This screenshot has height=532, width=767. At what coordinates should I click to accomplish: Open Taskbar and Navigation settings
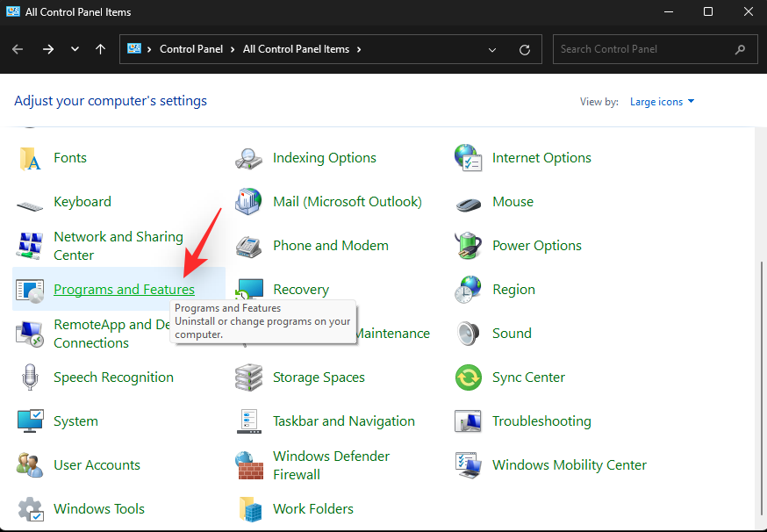tap(343, 421)
